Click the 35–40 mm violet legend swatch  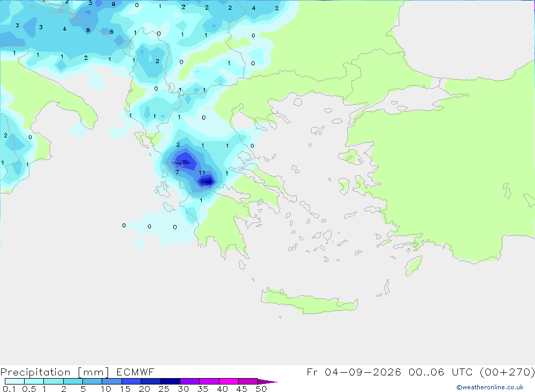209,381
